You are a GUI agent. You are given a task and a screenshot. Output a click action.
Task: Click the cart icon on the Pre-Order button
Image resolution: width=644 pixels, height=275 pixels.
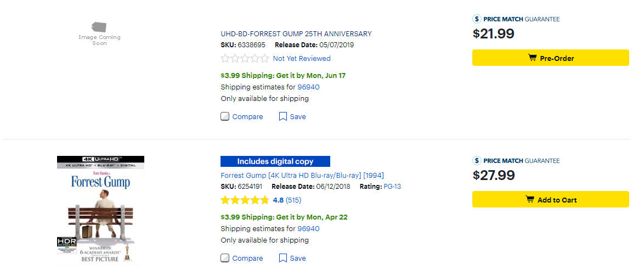point(532,58)
